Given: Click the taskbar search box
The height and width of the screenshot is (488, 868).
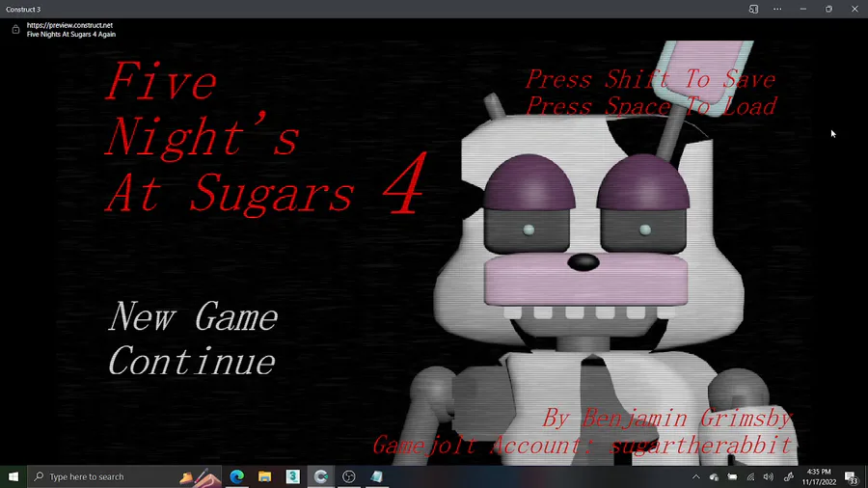Looking at the screenshot, I should pyautogui.click(x=124, y=476).
